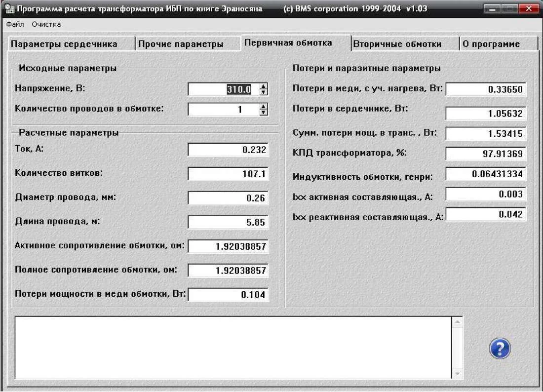The width and height of the screenshot is (543, 392).
Task: Decrease Количество проводов with down arrow
Action: [x=264, y=113]
